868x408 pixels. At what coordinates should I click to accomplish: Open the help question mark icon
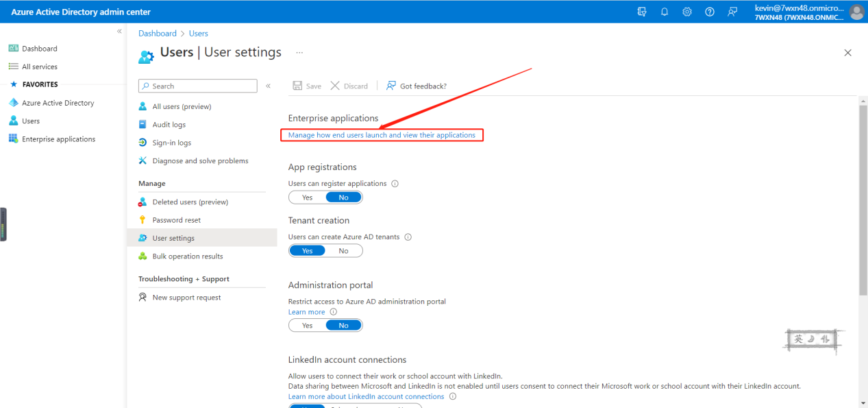click(x=710, y=12)
